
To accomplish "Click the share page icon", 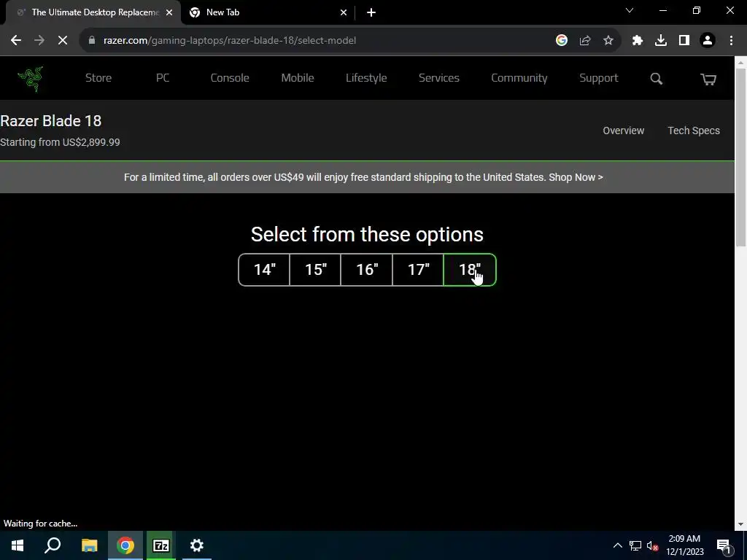I will [585, 41].
